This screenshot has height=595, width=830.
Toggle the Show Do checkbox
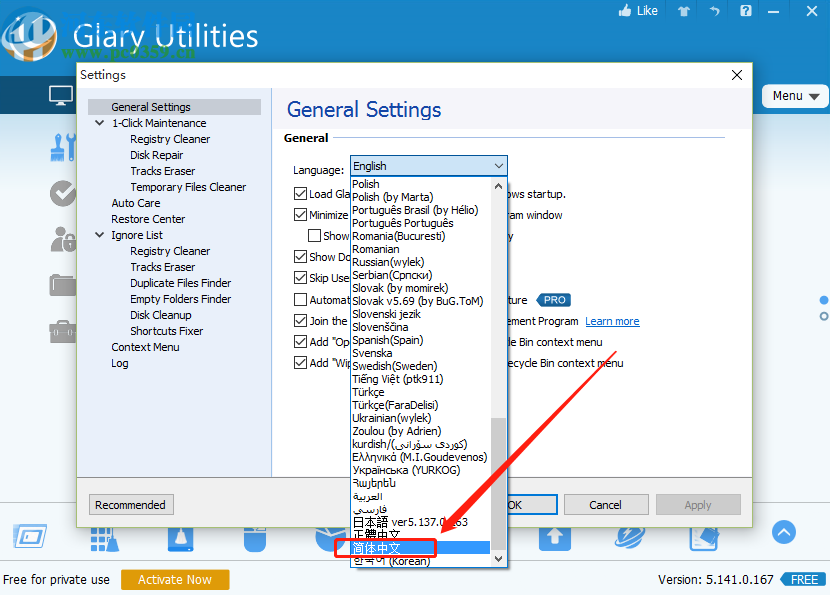pos(300,257)
